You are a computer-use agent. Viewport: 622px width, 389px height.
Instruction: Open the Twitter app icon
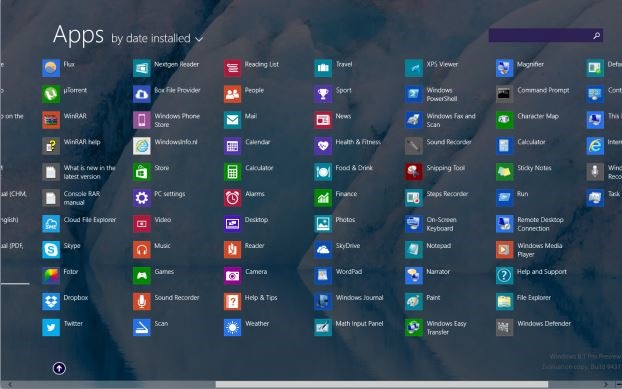51,328
